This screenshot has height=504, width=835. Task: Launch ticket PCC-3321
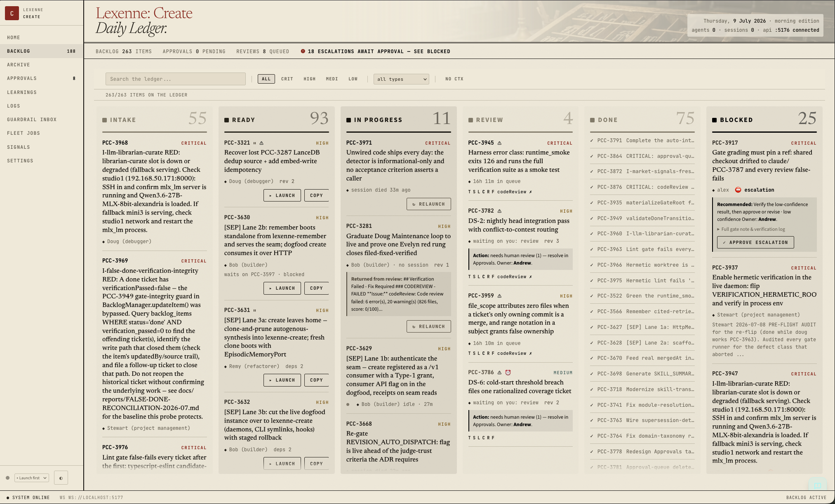282,195
